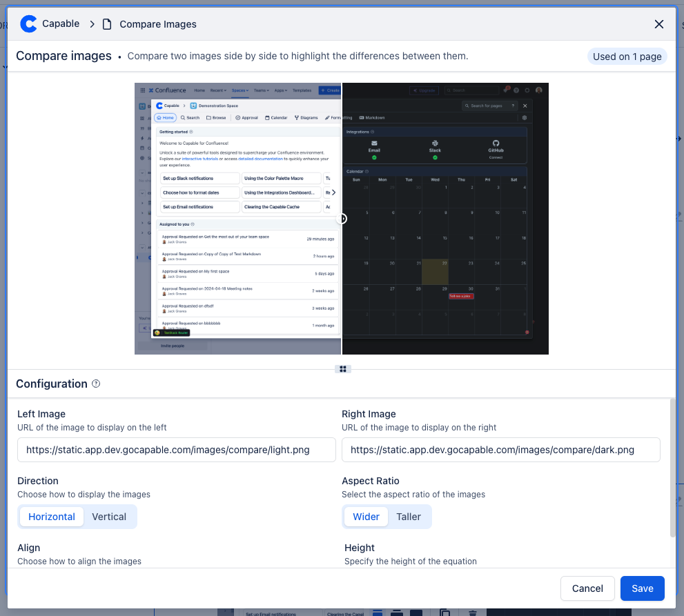Set Direction to Horizontal

52,517
